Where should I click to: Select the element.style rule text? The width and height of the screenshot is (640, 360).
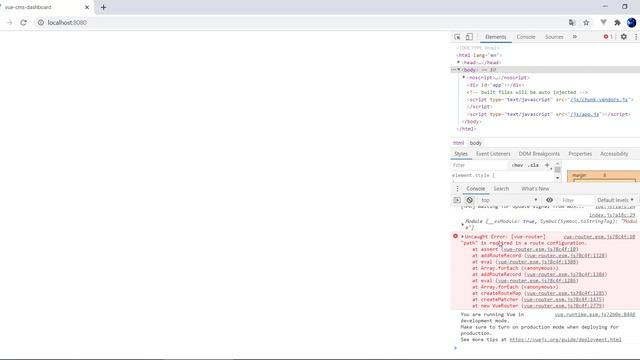[x=473, y=175]
